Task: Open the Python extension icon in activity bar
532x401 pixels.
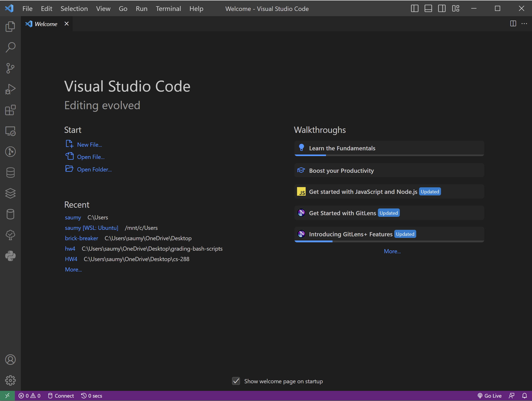Action: [x=10, y=256]
